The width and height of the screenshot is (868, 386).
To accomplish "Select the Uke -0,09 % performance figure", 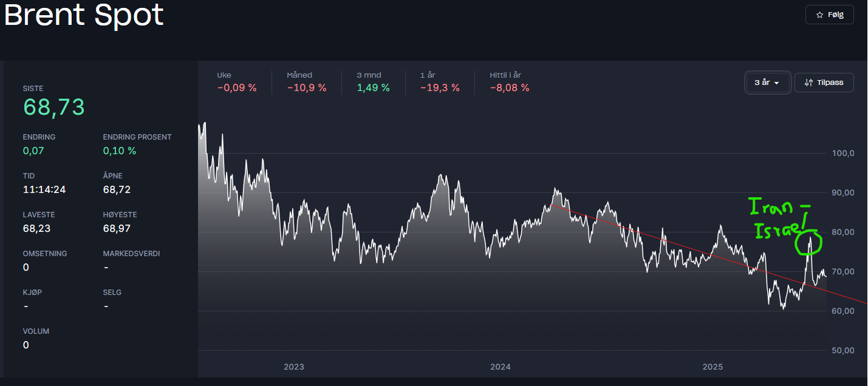I will click(237, 82).
